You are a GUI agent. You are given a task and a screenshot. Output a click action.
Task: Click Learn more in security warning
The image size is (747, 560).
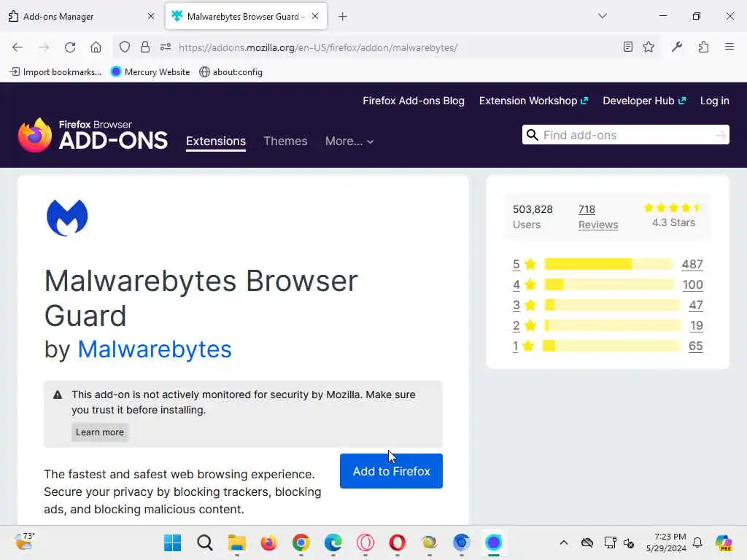[100, 432]
